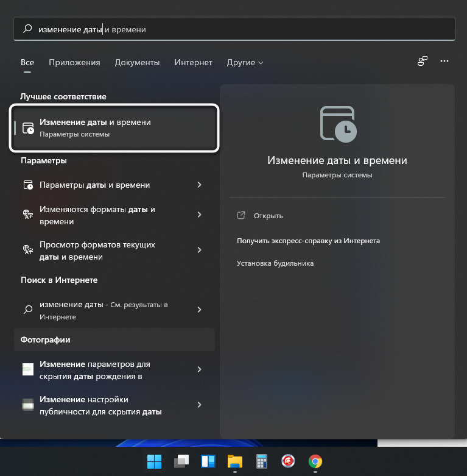The image size is (467, 476).
Task: Click the open-external icon beside Открыть
Action: pyautogui.click(x=241, y=215)
